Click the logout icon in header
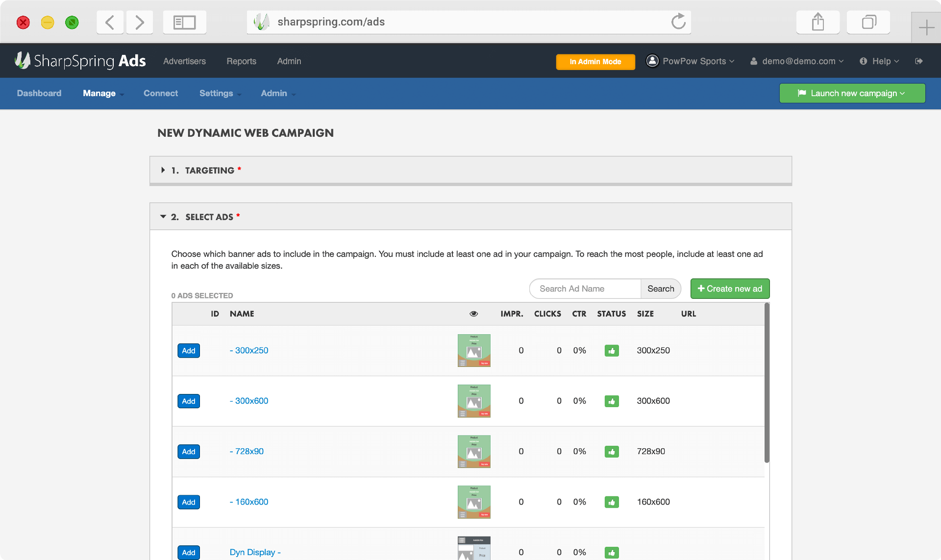The height and width of the screenshot is (560, 941). (919, 61)
